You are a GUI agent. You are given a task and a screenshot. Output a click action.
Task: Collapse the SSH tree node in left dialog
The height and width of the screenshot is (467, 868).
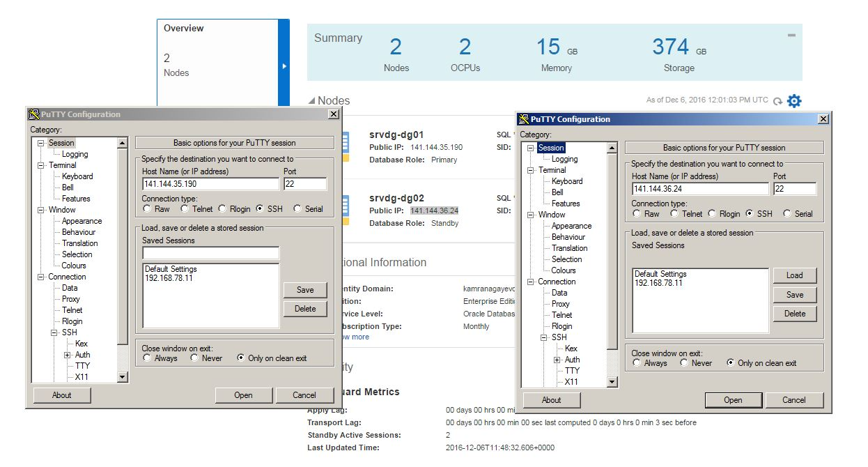pos(54,332)
